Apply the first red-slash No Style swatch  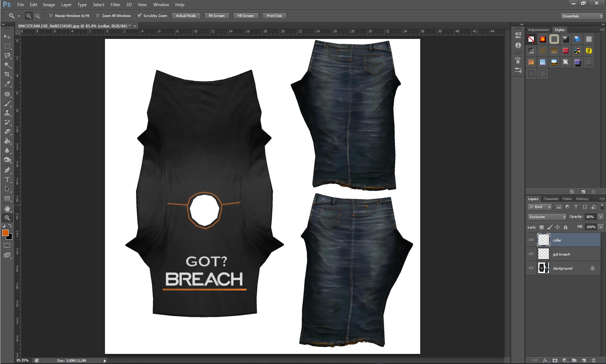[x=531, y=39]
